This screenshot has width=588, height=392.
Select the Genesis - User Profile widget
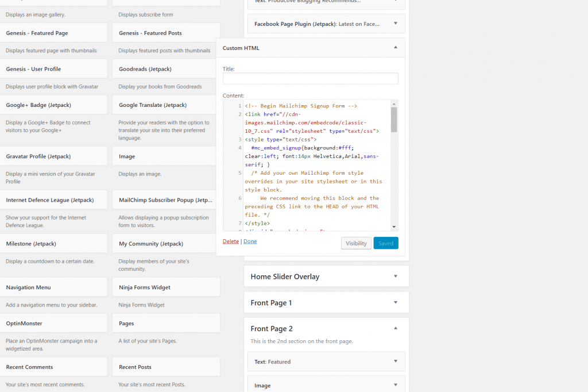[53, 69]
